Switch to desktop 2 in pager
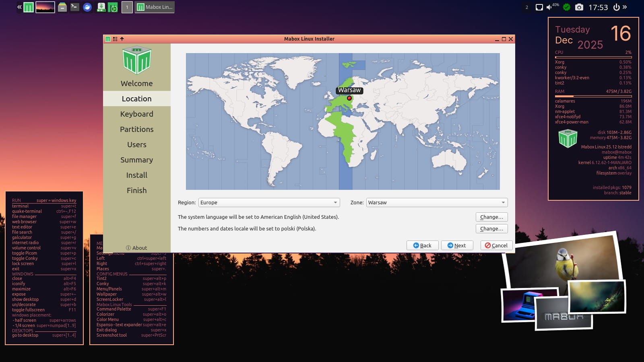Viewport: 644px width, 362px height. pyautogui.click(x=527, y=7)
